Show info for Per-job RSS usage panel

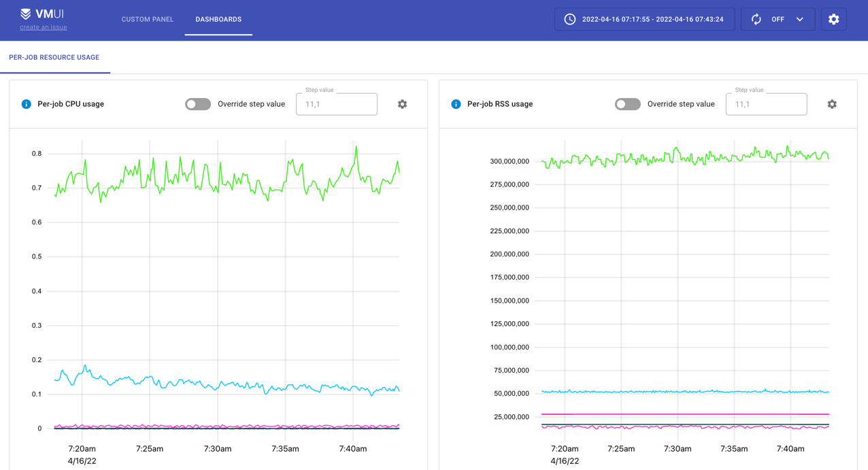pyautogui.click(x=456, y=104)
